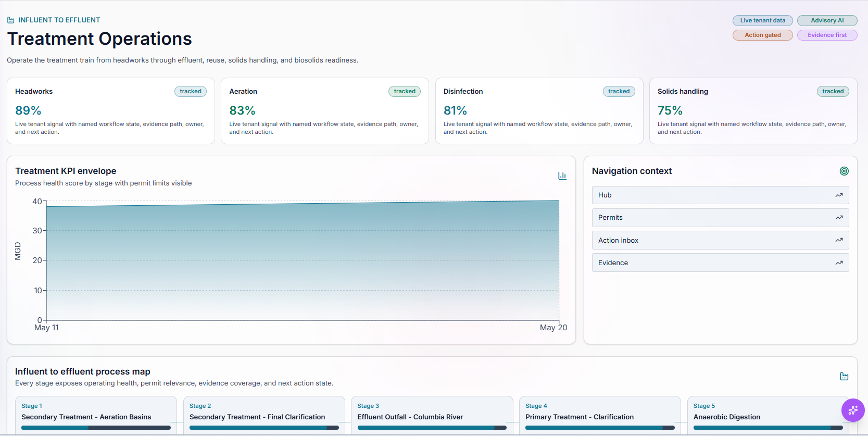
Task: Select Secondary Treatment - Final Clarification stage title
Action: [257, 417]
